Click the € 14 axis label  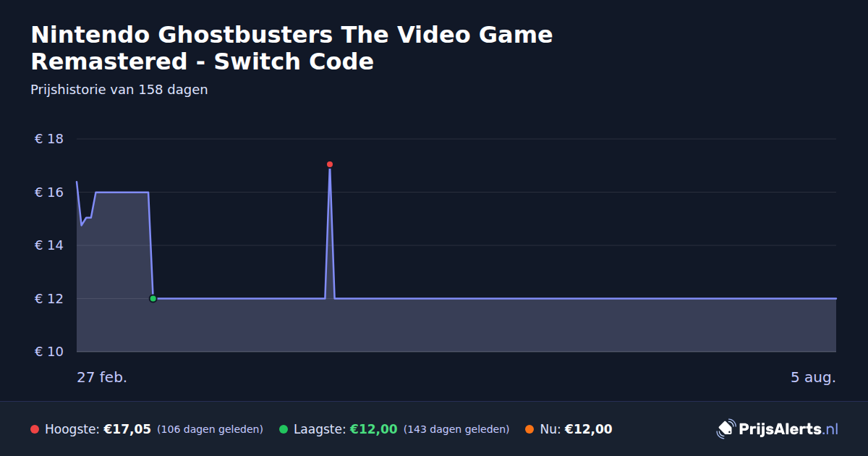coord(49,245)
